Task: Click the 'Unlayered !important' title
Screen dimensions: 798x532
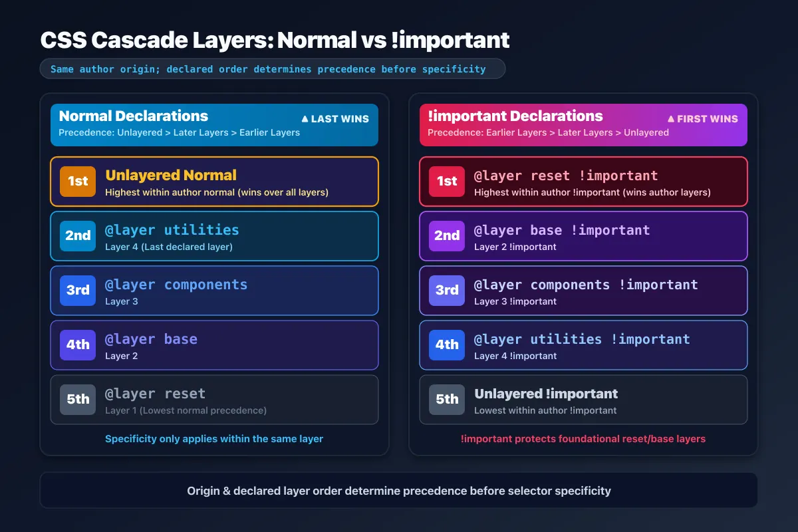Action: (546, 394)
